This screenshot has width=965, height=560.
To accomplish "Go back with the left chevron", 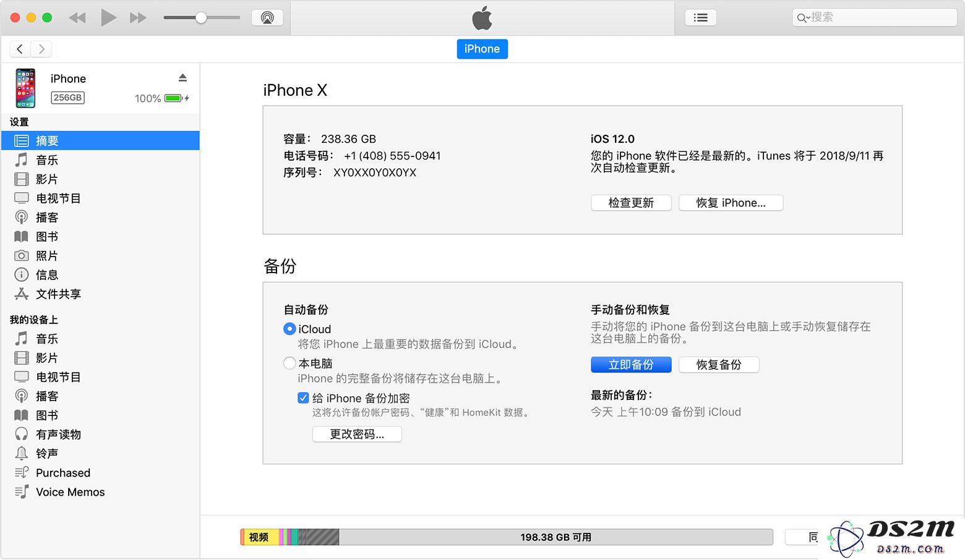I will click(20, 49).
